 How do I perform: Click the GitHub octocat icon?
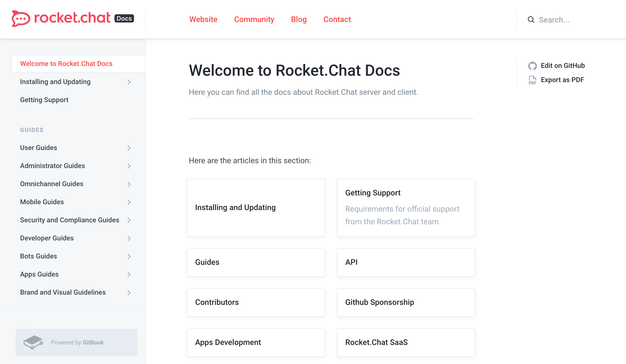point(532,66)
